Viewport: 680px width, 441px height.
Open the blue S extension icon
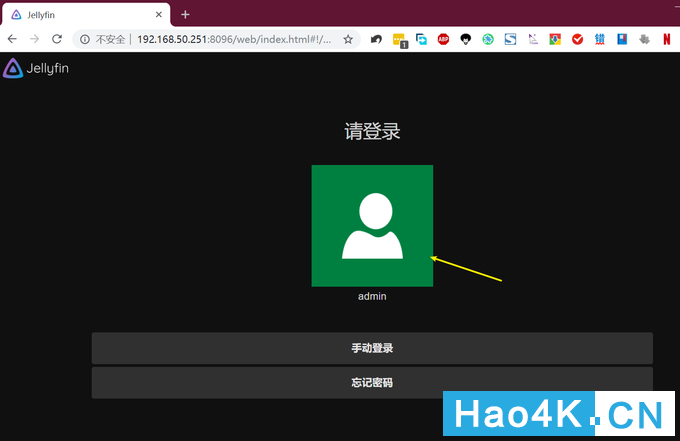(x=510, y=39)
